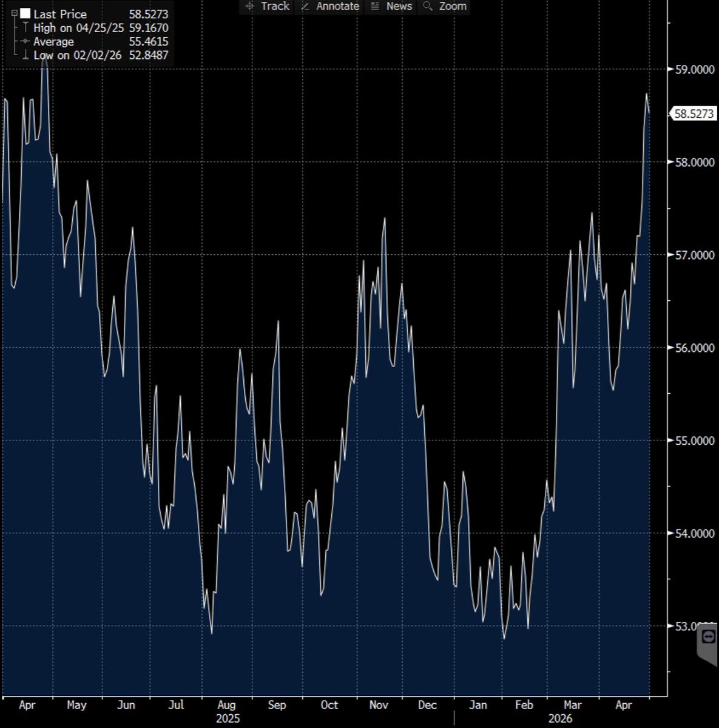Click the Oct x-axis label
Image resolution: width=719 pixels, height=728 pixels.
(329, 705)
